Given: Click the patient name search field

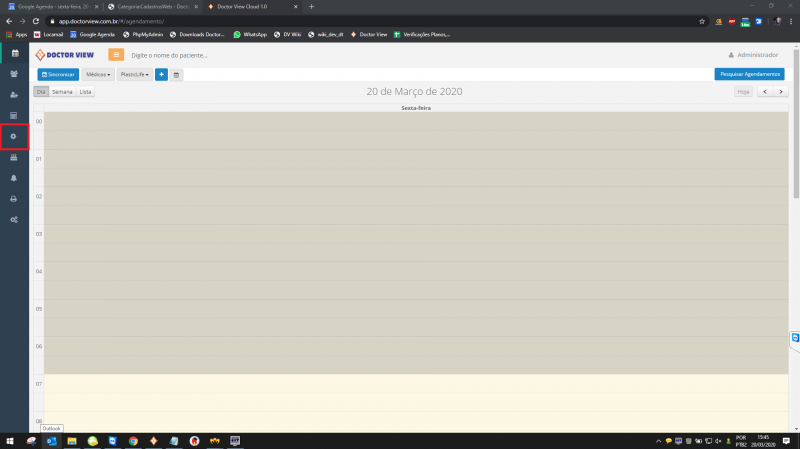Looking at the screenshot, I should pyautogui.click(x=200, y=55).
